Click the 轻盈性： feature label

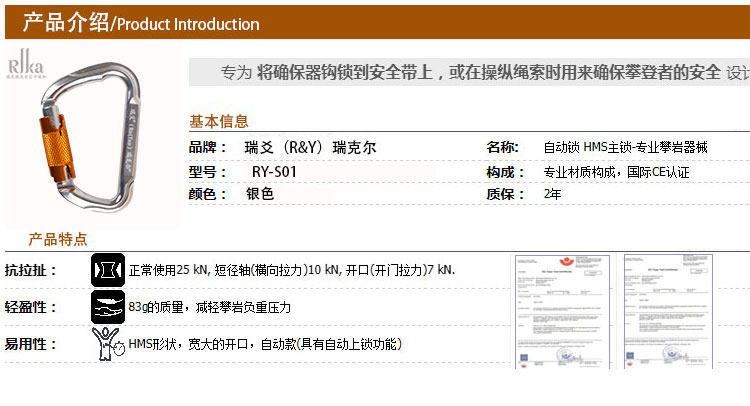31,307
